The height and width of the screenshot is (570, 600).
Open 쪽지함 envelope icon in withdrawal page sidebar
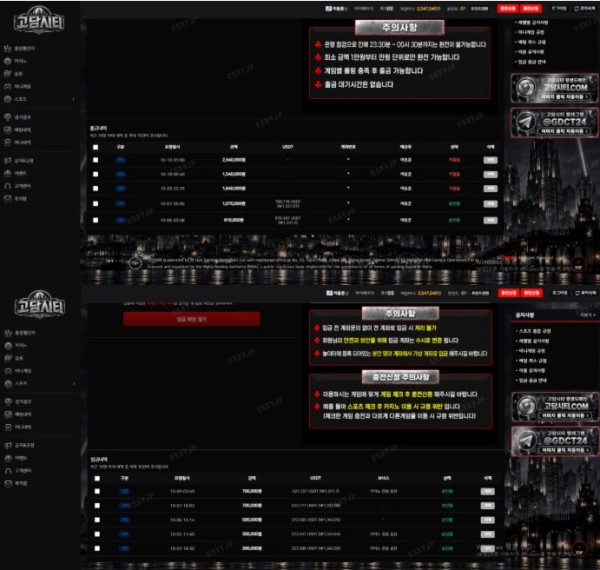click(8, 199)
